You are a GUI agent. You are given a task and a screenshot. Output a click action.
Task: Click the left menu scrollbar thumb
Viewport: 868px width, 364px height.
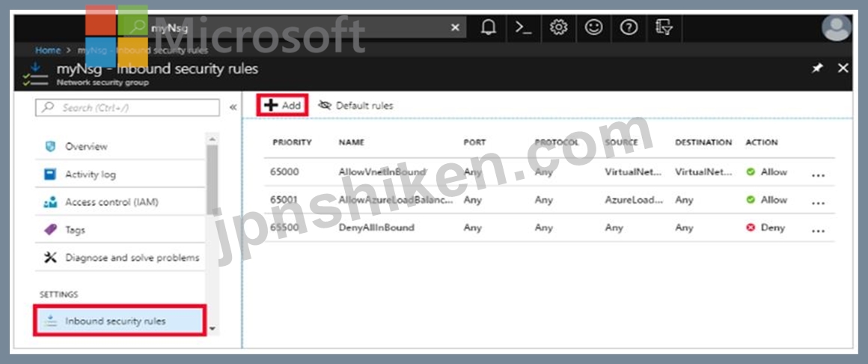pos(213,180)
